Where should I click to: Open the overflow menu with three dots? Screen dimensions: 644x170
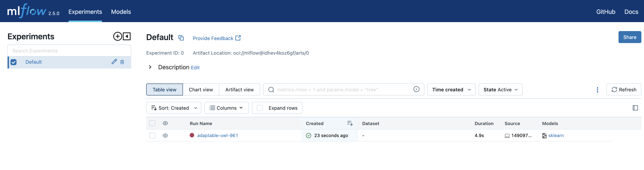coord(598,90)
